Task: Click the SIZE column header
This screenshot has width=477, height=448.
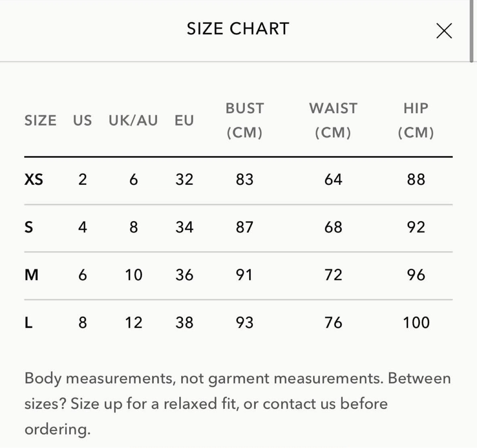Action: [x=40, y=121]
